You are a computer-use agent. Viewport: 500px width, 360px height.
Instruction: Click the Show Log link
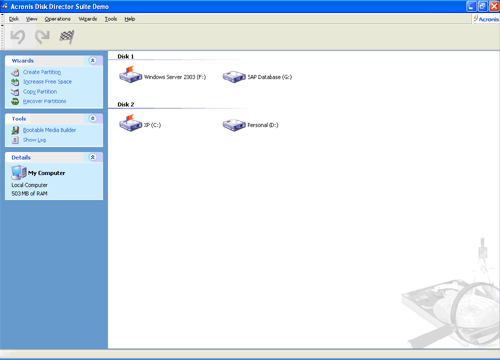point(34,140)
